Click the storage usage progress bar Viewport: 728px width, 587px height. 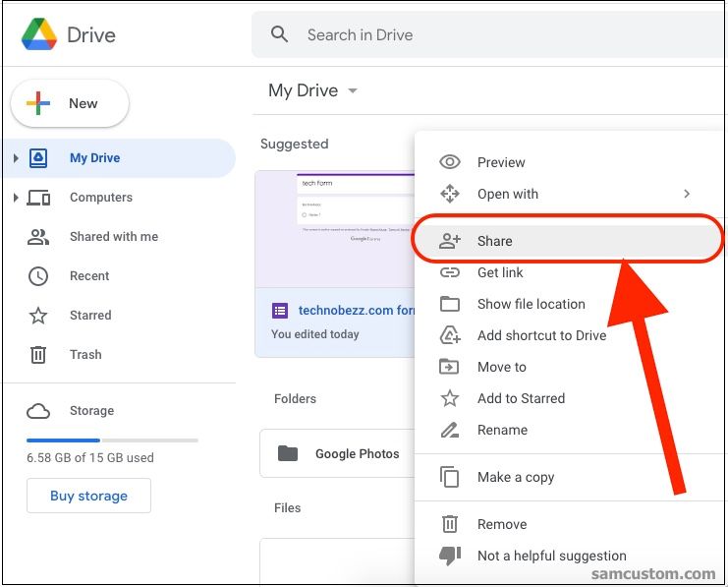(112, 440)
